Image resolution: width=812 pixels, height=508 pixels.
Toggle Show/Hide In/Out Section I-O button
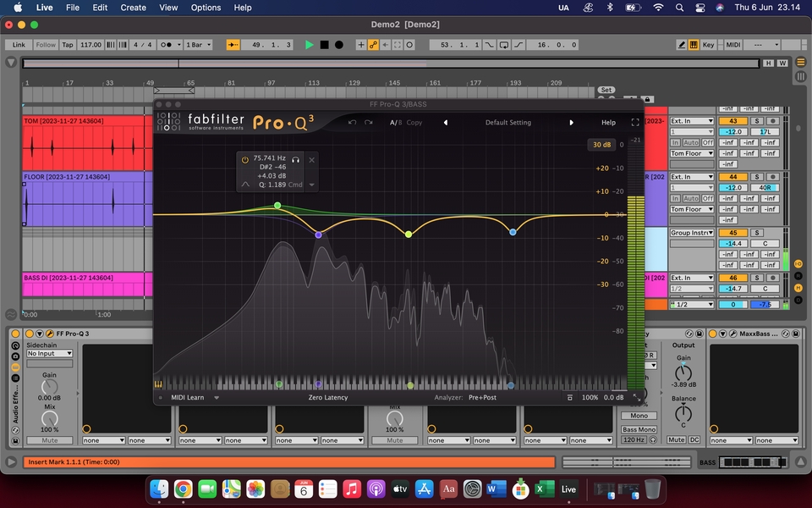tap(798, 264)
